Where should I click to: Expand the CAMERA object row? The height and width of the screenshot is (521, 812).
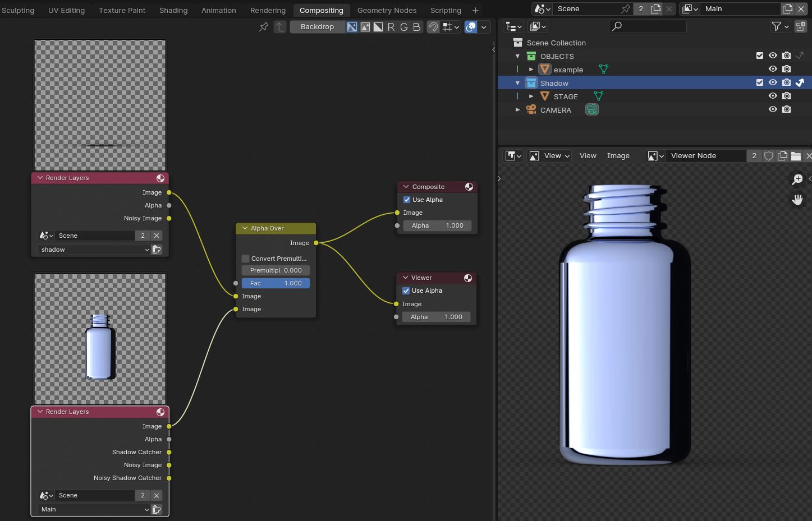tap(517, 110)
